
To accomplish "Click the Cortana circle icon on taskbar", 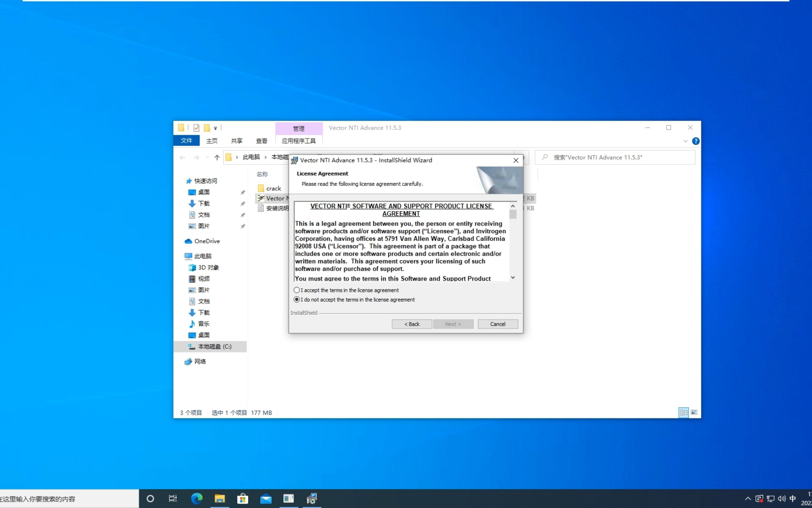I will [150, 499].
